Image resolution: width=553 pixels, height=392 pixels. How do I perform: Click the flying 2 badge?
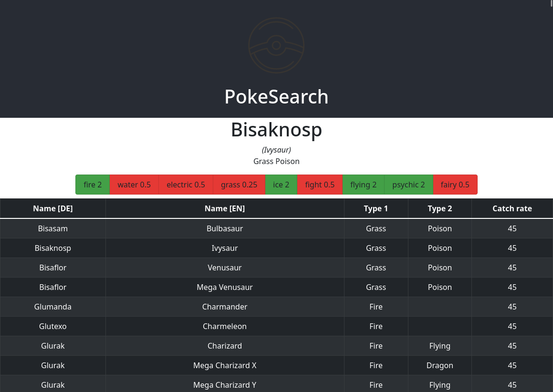pyautogui.click(x=363, y=185)
